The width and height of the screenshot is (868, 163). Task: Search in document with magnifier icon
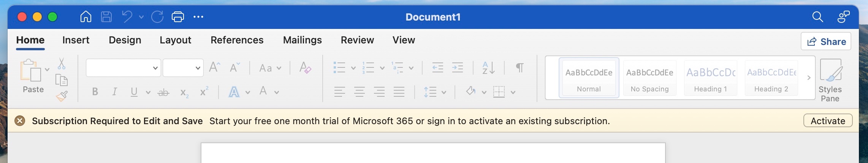pyautogui.click(x=817, y=17)
